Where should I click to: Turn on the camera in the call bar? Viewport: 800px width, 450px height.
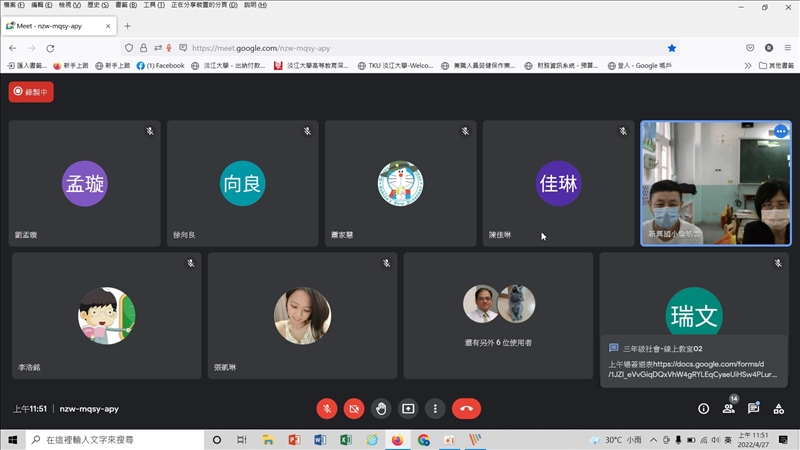(x=354, y=408)
